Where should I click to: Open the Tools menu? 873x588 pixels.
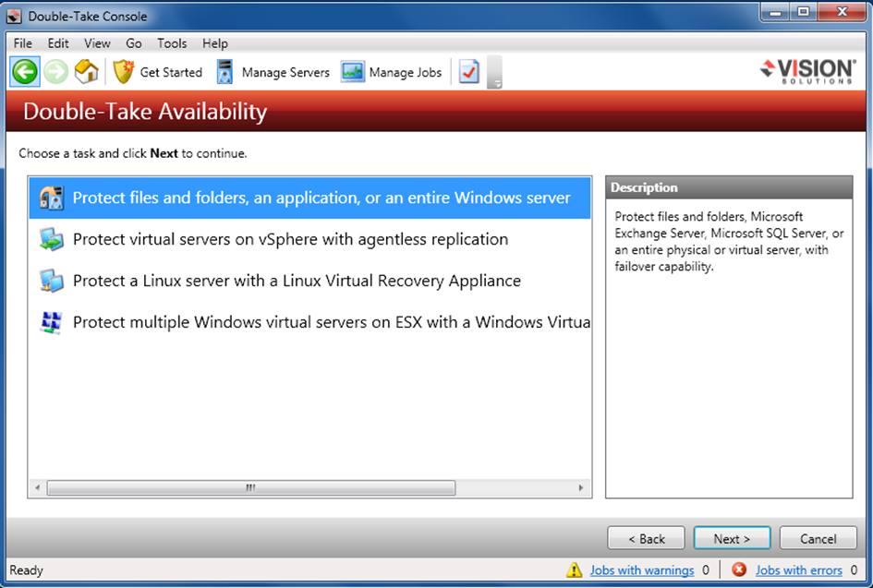point(172,43)
